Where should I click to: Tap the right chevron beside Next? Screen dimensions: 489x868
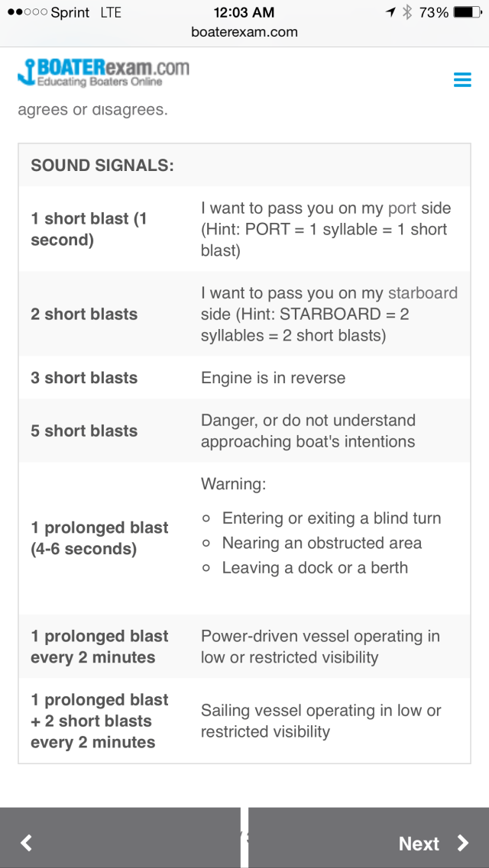pos(463,843)
